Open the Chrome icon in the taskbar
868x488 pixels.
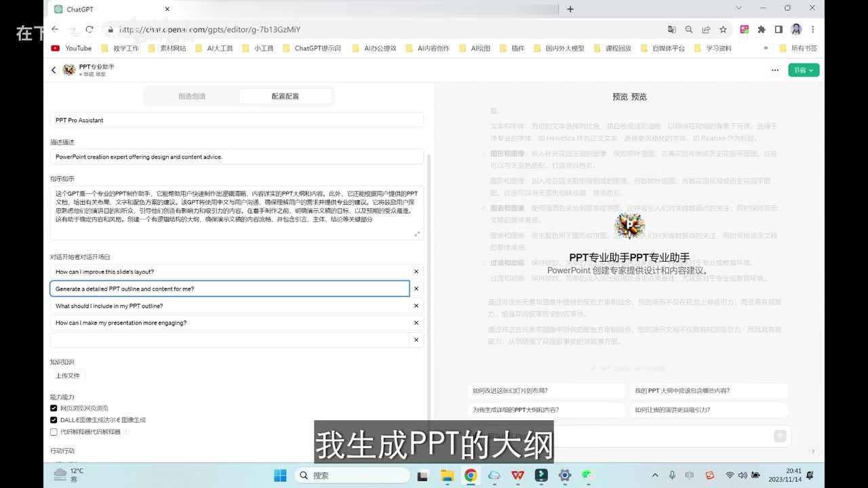tap(470, 475)
